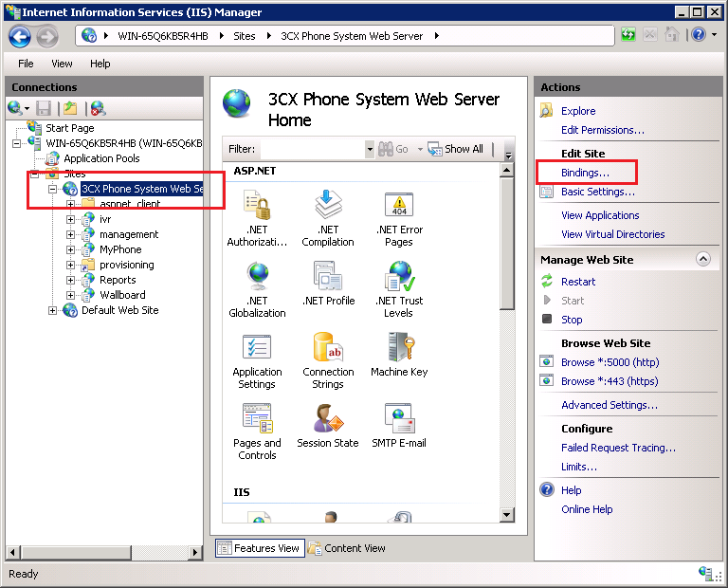
Task: Click the Forward navigation arrow
Action: [47, 37]
